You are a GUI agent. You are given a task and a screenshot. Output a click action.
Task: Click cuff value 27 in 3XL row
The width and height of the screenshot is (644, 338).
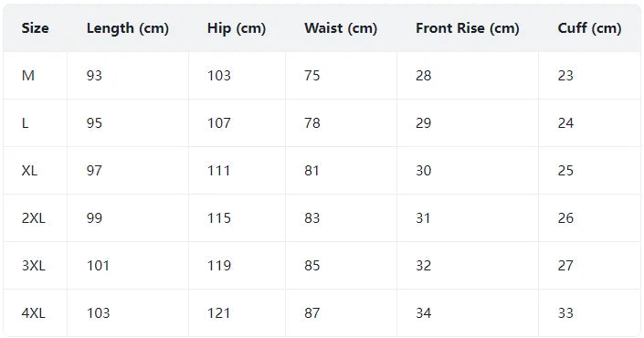point(565,266)
